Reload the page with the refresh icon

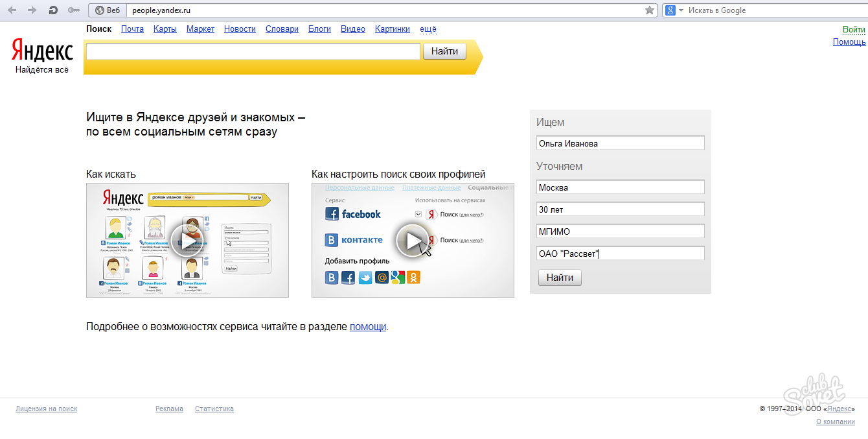point(53,10)
